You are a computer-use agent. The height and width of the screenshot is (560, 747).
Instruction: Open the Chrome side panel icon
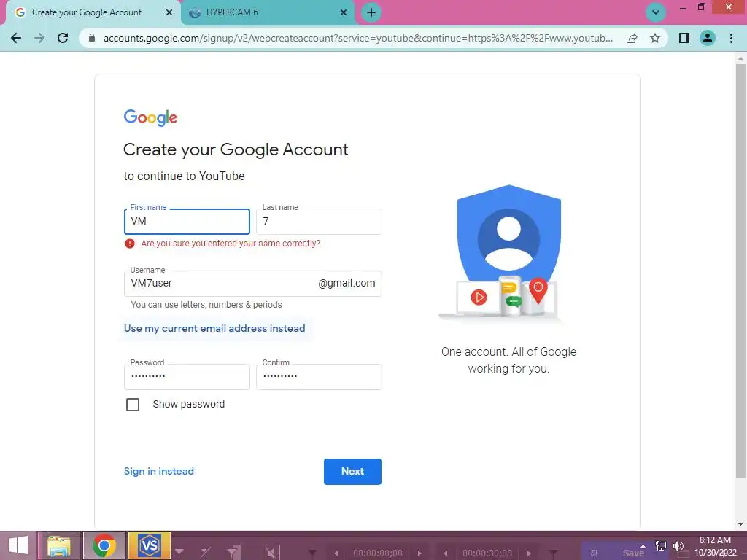click(x=684, y=38)
